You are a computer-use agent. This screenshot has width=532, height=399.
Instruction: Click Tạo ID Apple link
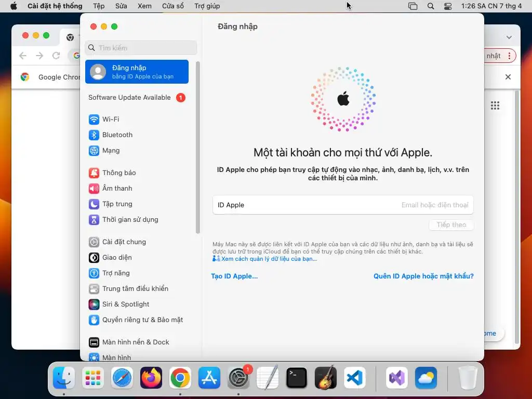[234, 276]
